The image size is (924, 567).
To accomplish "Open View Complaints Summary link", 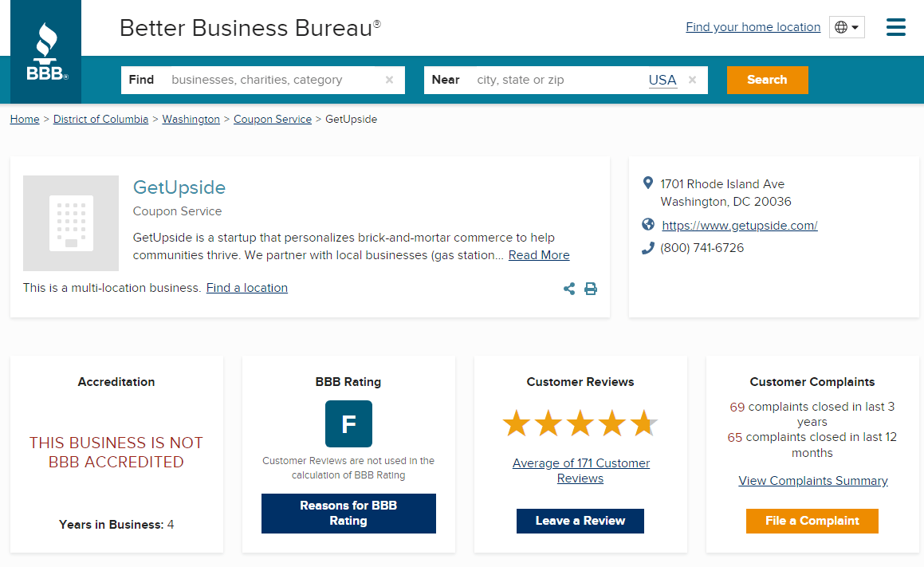I will [x=812, y=481].
